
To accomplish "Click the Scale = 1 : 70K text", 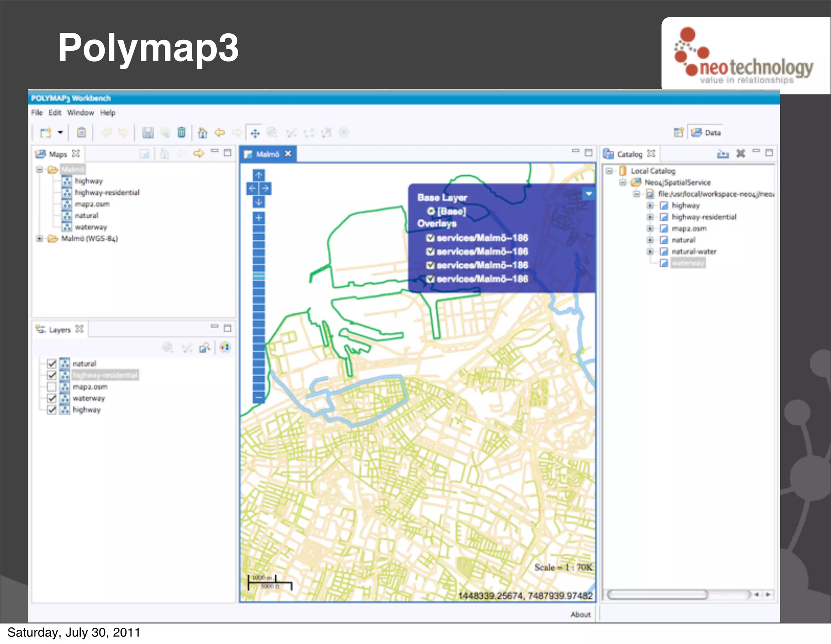I will pos(563,567).
